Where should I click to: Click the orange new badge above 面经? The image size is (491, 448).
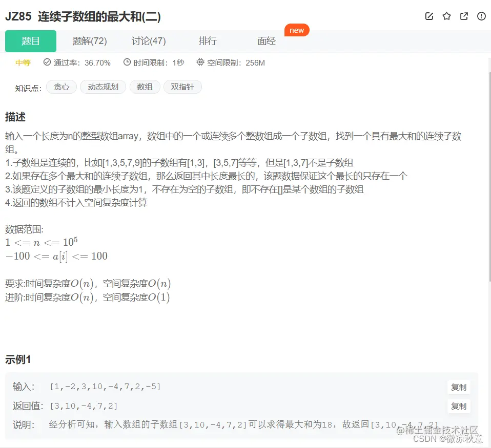click(x=297, y=30)
